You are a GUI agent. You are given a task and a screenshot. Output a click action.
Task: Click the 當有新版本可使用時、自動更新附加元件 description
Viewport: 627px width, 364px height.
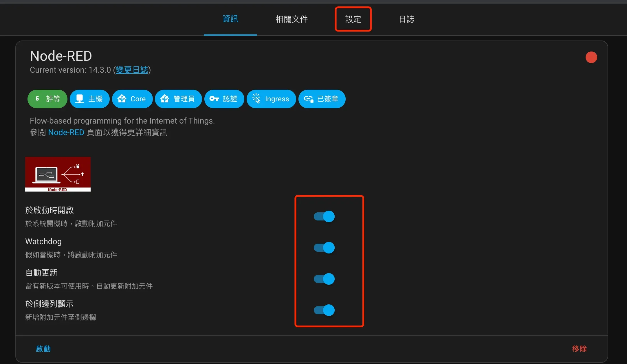coord(89,286)
